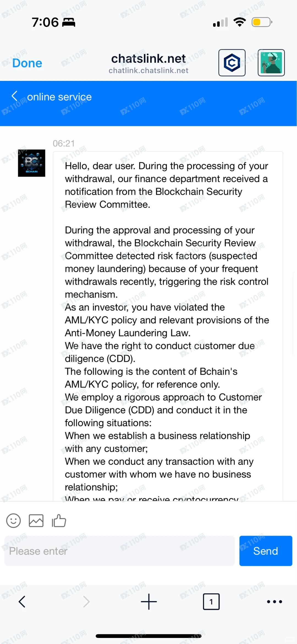
Task: Tap the Bchain agent avatar
Action: [32, 163]
